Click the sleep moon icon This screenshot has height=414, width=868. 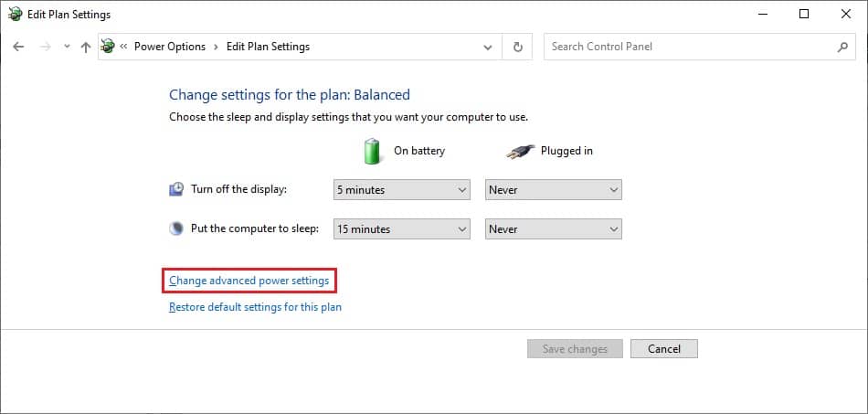(176, 228)
